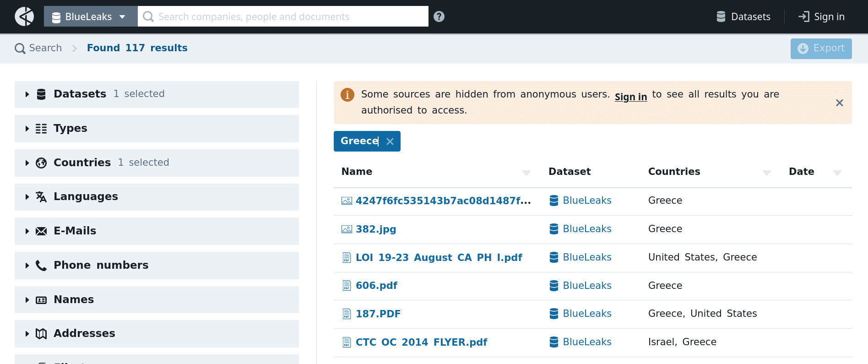Screen dimensions: 868x364
Task: Click the info icon in the notice banner
Action: tap(347, 95)
